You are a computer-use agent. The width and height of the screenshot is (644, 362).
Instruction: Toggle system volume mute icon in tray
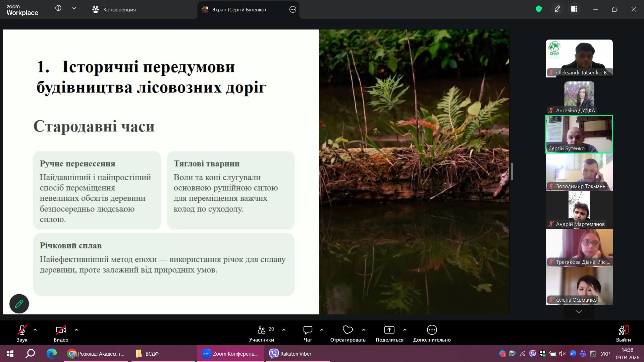(x=562, y=354)
